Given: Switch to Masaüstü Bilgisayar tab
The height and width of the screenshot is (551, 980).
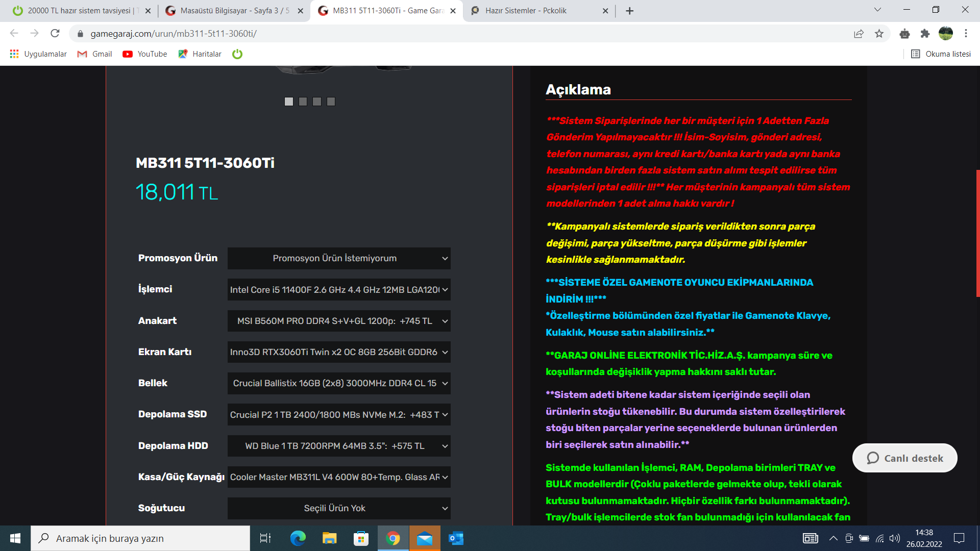Looking at the screenshot, I should point(235,11).
